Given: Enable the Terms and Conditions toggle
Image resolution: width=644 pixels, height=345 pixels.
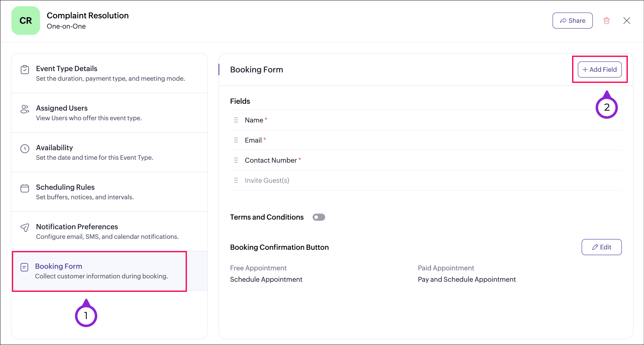Looking at the screenshot, I should (x=318, y=217).
